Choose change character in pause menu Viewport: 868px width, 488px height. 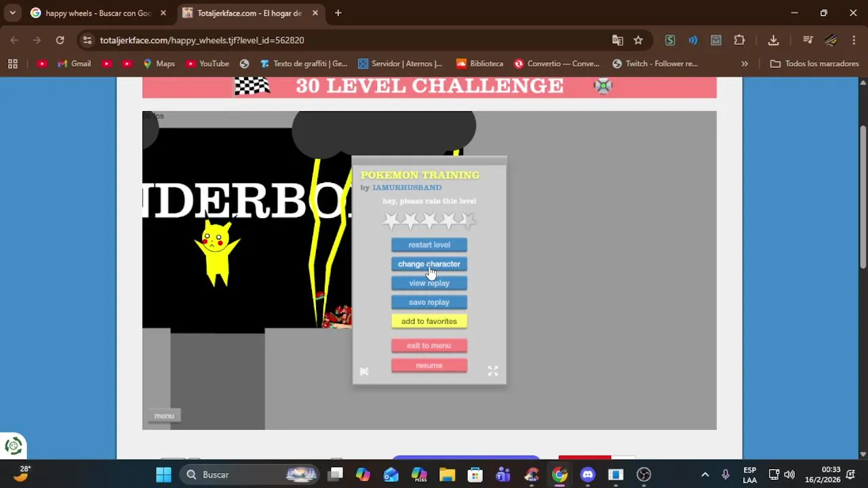(429, 264)
